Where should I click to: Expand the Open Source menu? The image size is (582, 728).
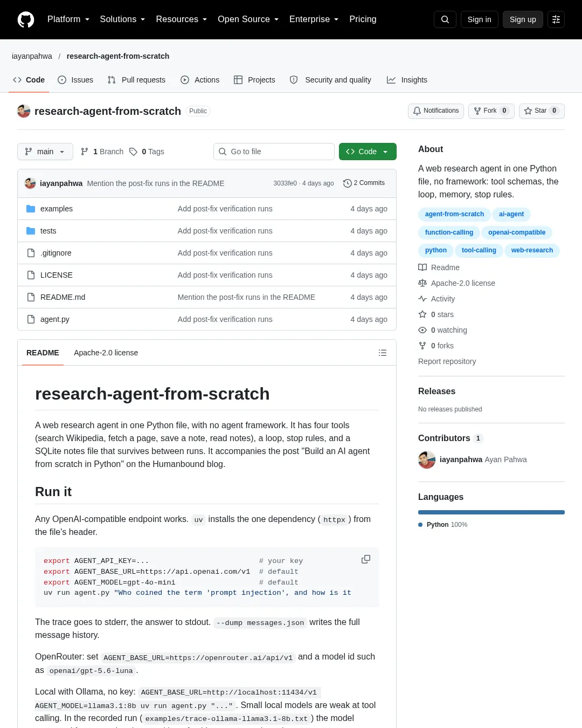click(248, 19)
